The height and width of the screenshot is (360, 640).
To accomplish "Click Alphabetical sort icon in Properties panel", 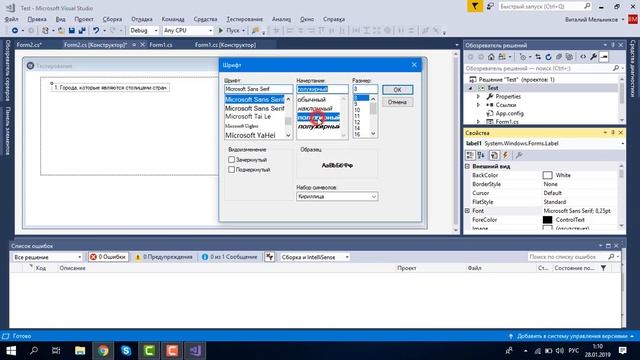I will point(482,155).
